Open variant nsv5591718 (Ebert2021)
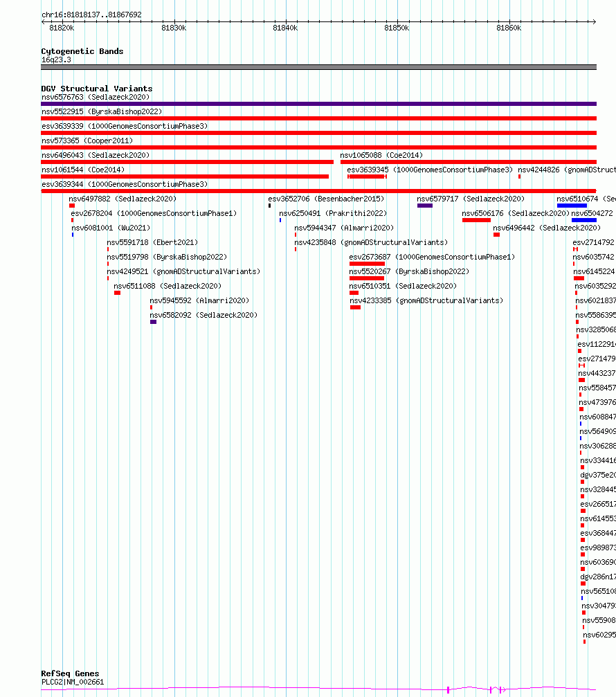This screenshot has width=616, height=697. pos(152,243)
